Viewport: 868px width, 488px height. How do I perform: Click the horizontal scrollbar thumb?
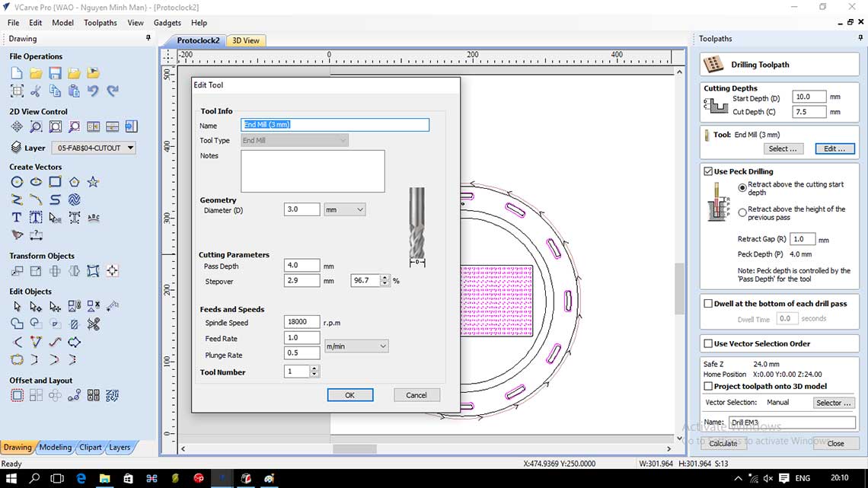pyautogui.click(x=354, y=448)
